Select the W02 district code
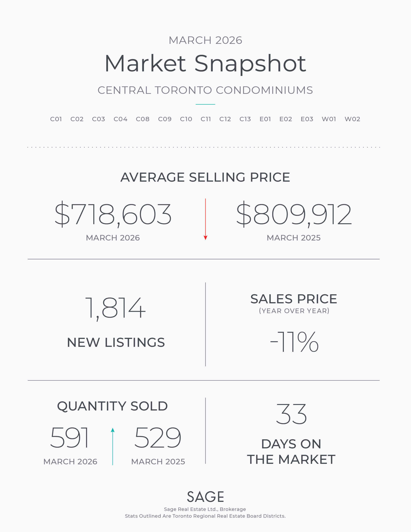This screenshot has width=411, height=532. 352,119
